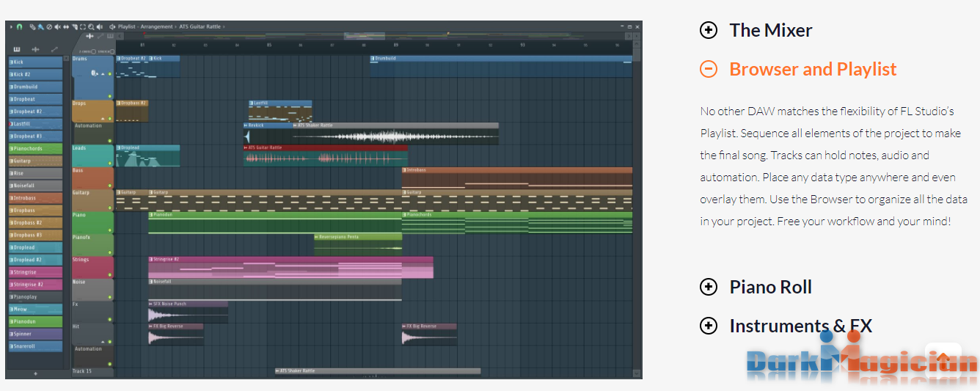Click the waveform icon above track headers
Screen dimensions: 980x391
[89, 36]
